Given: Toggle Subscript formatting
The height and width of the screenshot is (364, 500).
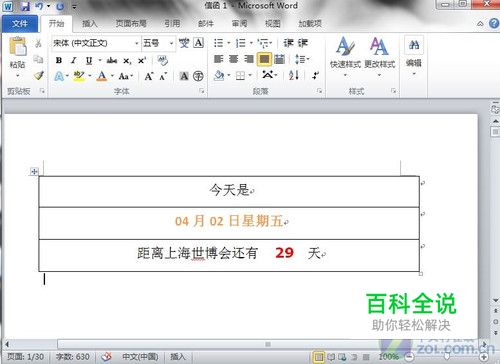Looking at the screenshot, I should pos(127,61).
